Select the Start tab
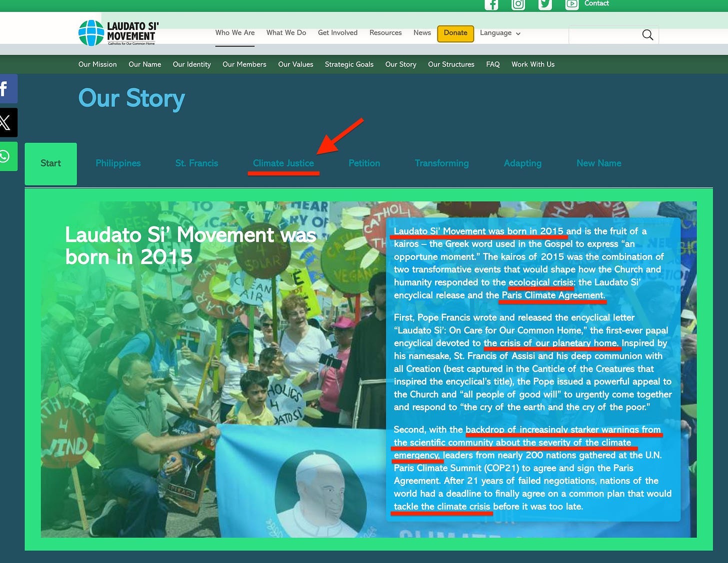This screenshot has height=563, width=728. coord(50,163)
